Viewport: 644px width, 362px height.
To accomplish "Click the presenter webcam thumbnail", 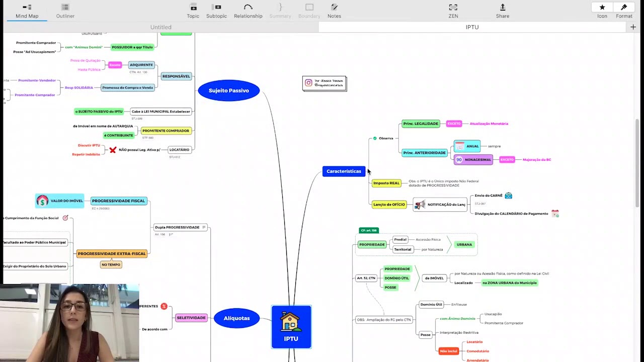I will click(x=70, y=323).
